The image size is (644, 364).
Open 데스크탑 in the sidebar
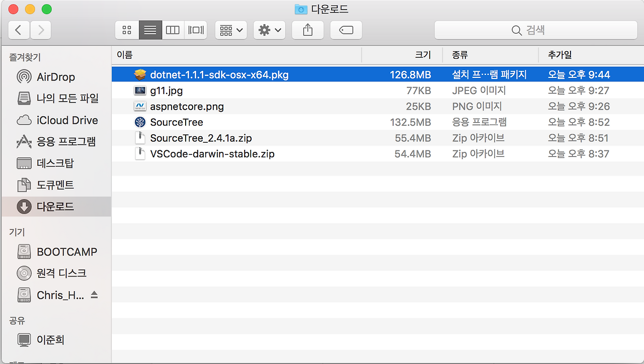(x=55, y=163)
